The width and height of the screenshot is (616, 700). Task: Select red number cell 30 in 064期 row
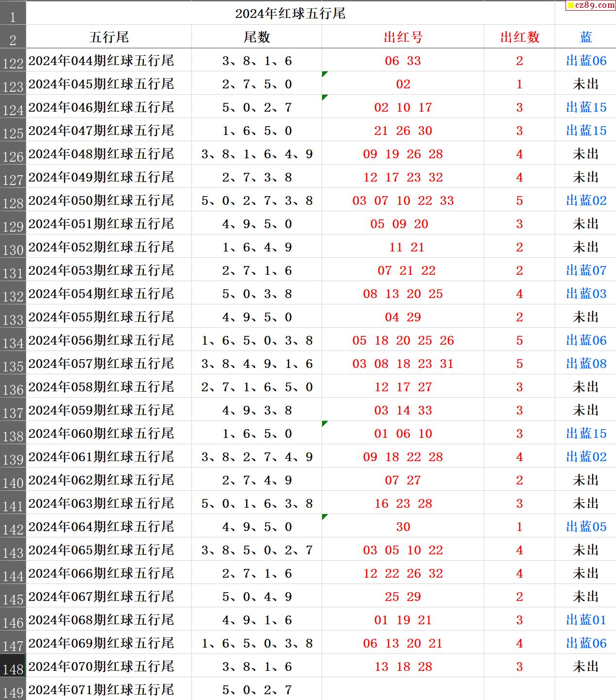pyautogui.click(x=403, y=526)
